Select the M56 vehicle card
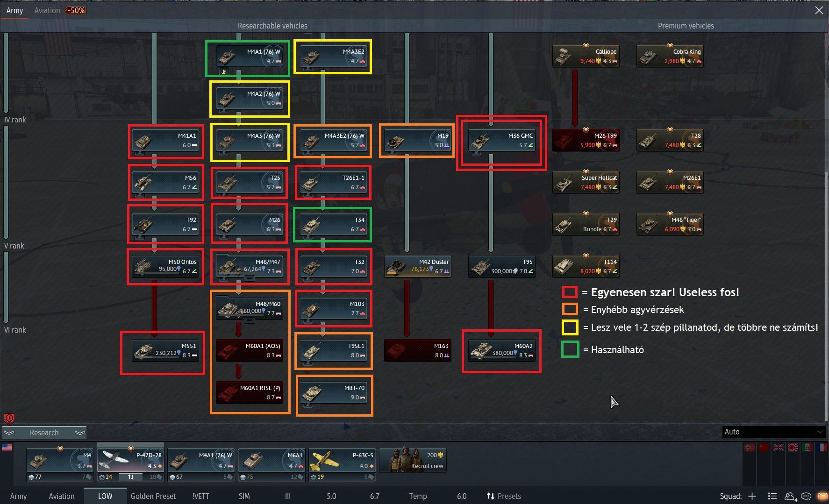The height and width of the screenshot is (504, 829). [x=165, y=183]
